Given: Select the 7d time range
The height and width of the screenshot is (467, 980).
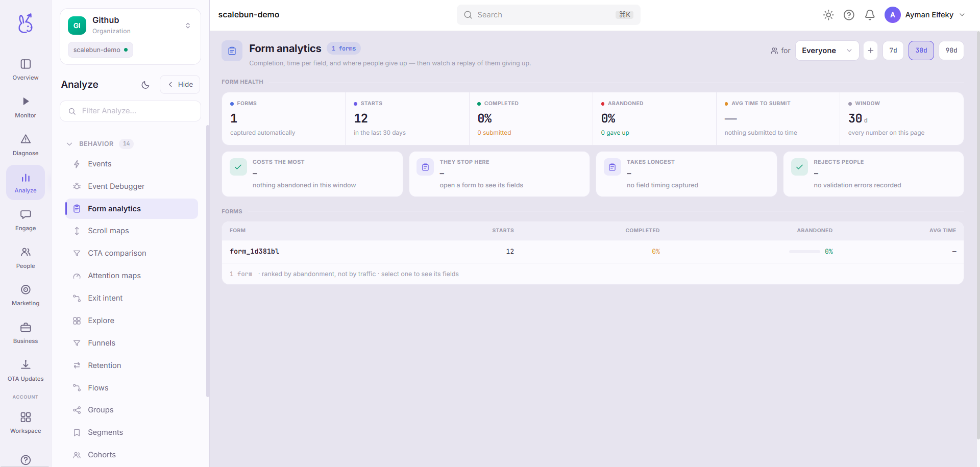Looking at the screenshot, I should pyautogui.click(x=893, y=51).
